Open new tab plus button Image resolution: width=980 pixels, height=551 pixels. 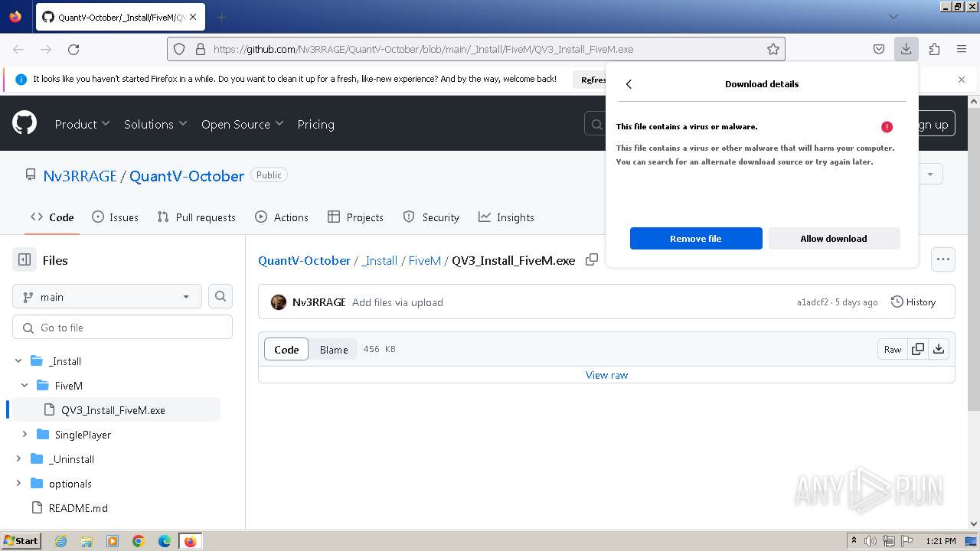point(221,17)
